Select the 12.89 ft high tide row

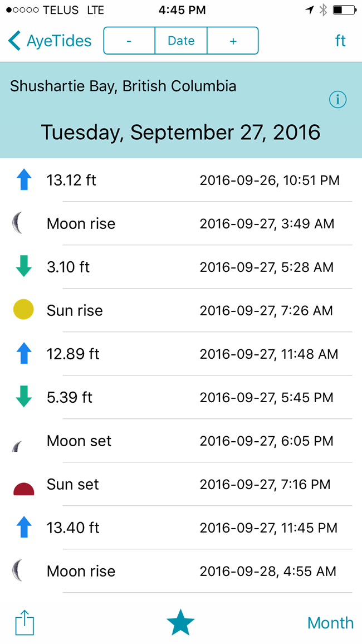[181, 354]
